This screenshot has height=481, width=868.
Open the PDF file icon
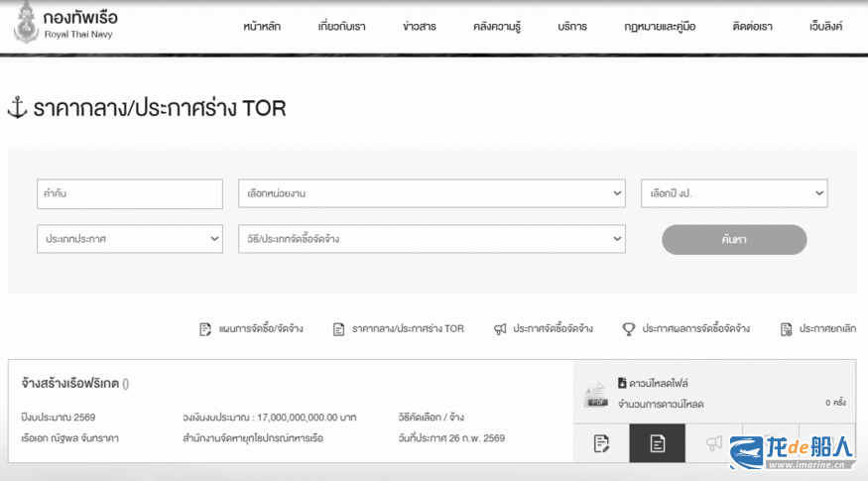(x=595, y=395)
